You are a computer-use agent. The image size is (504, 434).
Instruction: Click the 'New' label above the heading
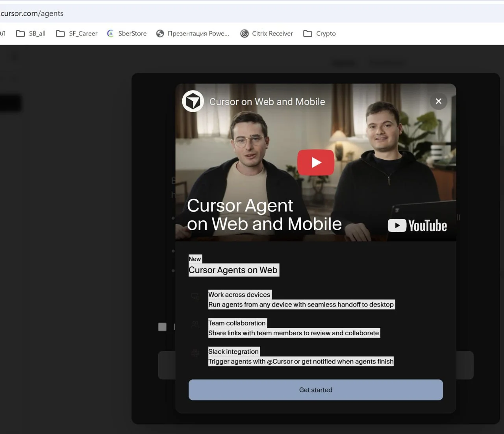click(195, 259)
